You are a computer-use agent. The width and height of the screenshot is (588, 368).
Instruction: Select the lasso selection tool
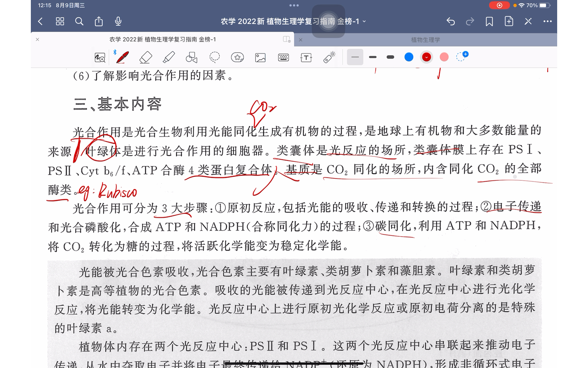(215, 57)
